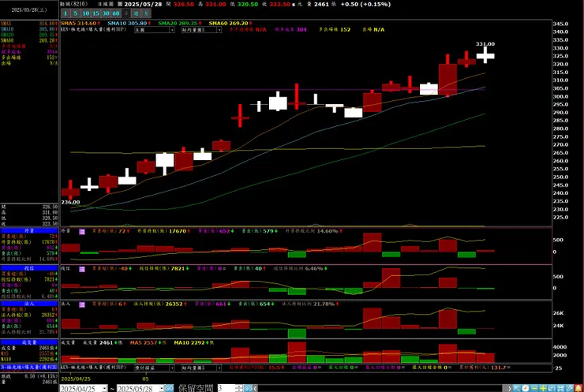Select the 外資 header in left panel
This screenshot has width=584, height=392.
[29, 231]
